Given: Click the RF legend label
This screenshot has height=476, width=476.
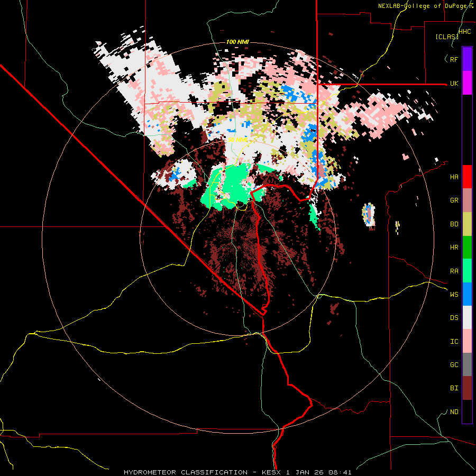Looking at the screenshot, I should [x=454, y=59].
